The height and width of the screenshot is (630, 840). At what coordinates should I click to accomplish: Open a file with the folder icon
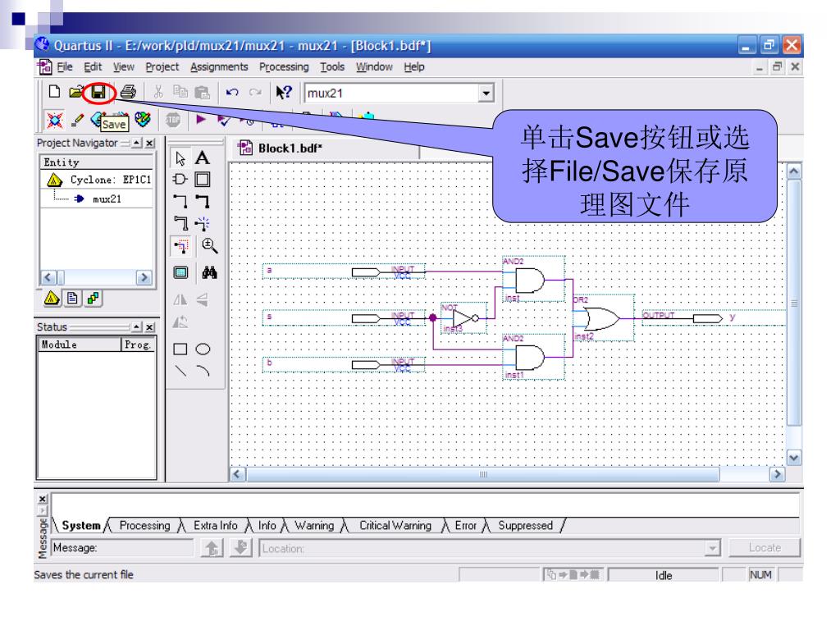pos(75,92)
